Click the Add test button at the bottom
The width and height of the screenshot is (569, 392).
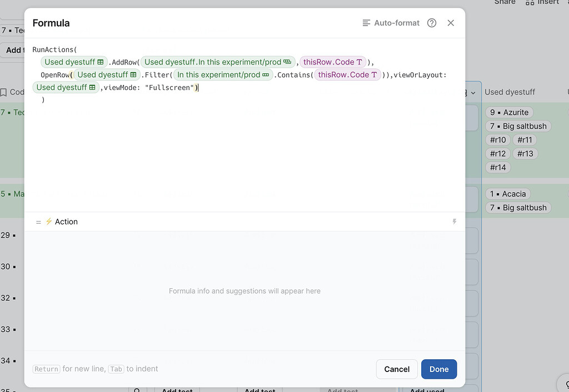pos(176,390)
